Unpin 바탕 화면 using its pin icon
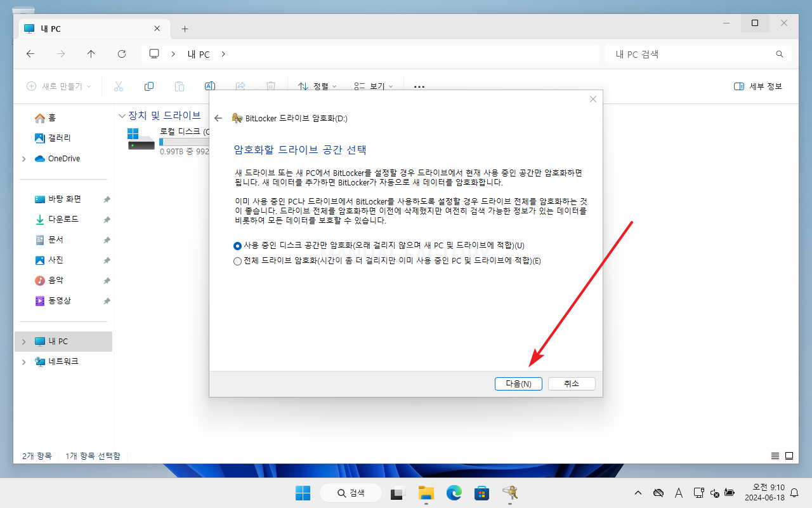This screenshot has height=508, width=812. pyautogui.click(x=107, y=199)
